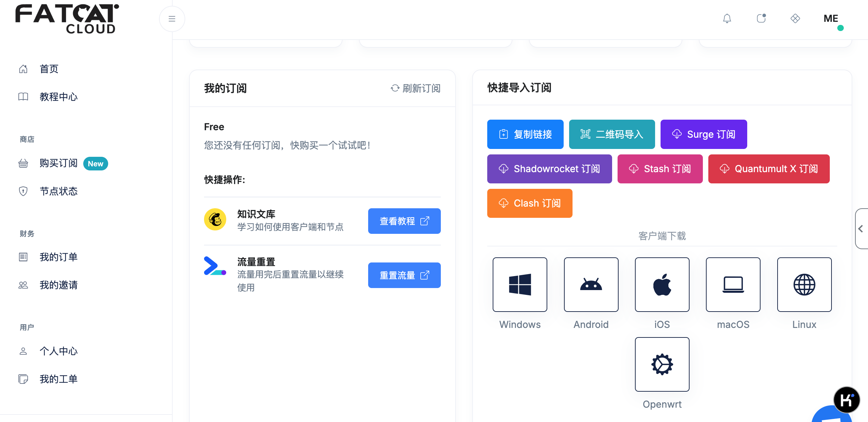Open 我的订单 my orders
Screen dimensions: 868x422
click(59, 257)
